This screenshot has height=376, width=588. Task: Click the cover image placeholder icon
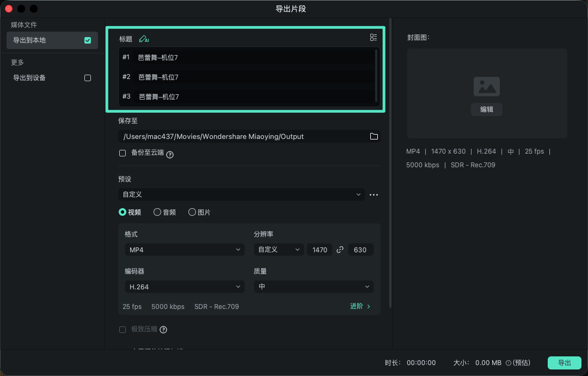click(x=487, y=87)
